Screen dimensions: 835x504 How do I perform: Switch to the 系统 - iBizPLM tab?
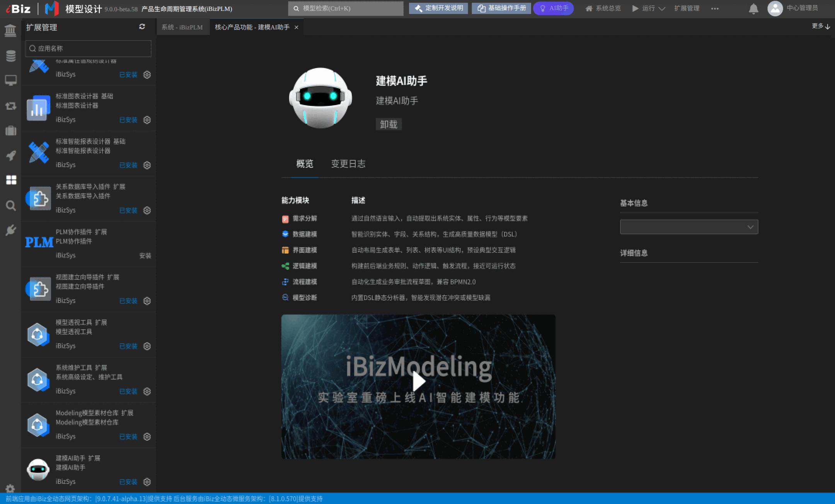point(182,27)
